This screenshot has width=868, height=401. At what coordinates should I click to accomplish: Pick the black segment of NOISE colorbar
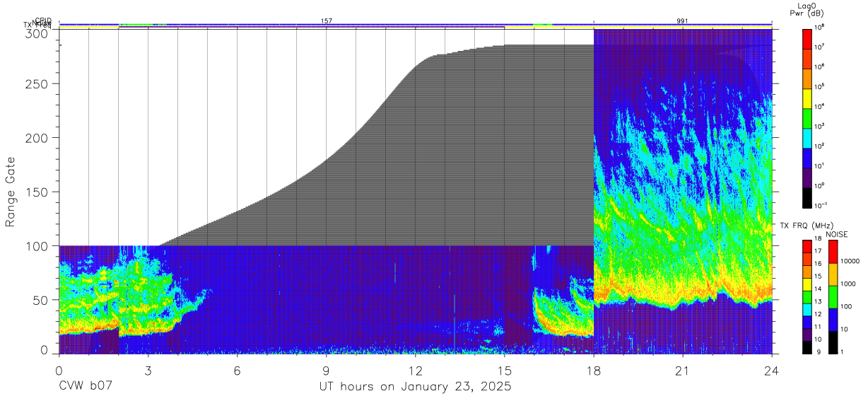click(x=833, y=342)
